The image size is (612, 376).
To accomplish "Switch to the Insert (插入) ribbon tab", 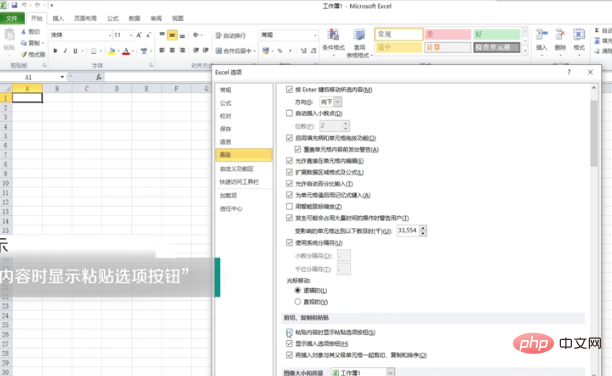I will point(58,18).
